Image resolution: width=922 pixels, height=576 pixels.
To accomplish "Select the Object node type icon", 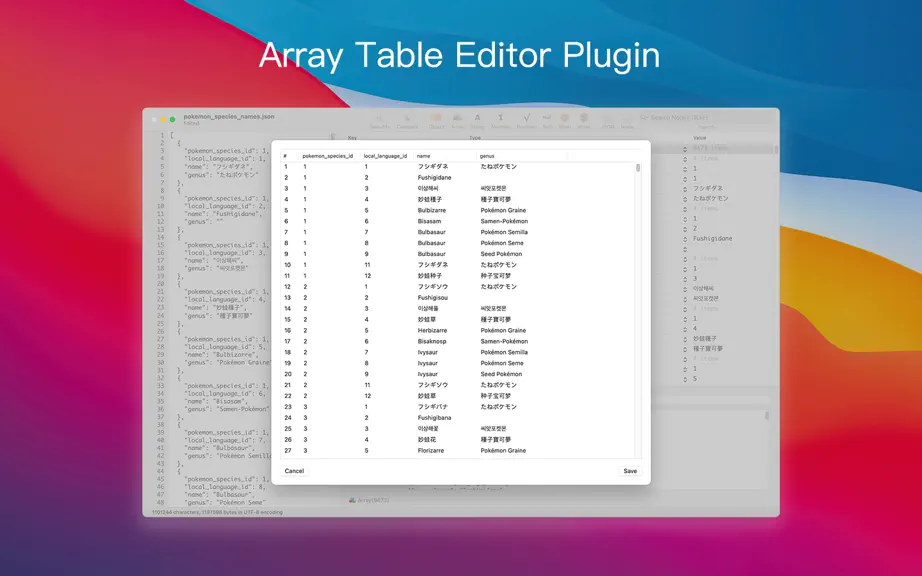I will (436, 118).
